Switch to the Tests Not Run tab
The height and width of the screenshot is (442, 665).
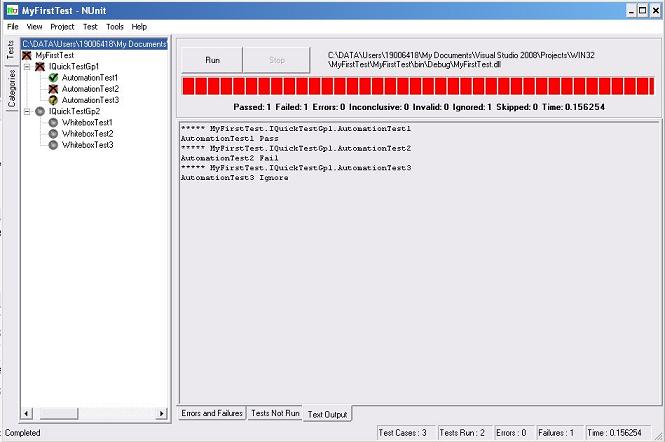click(275, 413)
